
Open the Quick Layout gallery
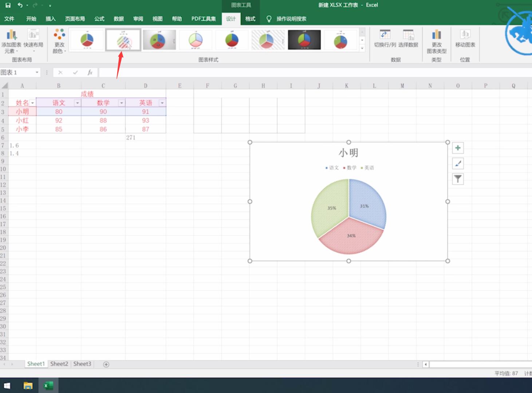[33, 41]
